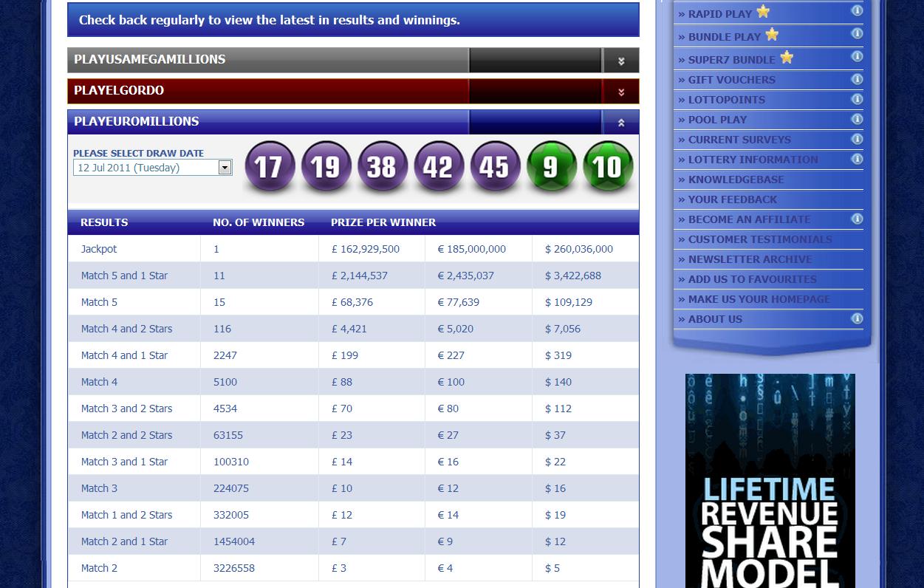Click info icon beside Lottery Information
The height and width of the screenshot is (588, 924).
(857, 159)
